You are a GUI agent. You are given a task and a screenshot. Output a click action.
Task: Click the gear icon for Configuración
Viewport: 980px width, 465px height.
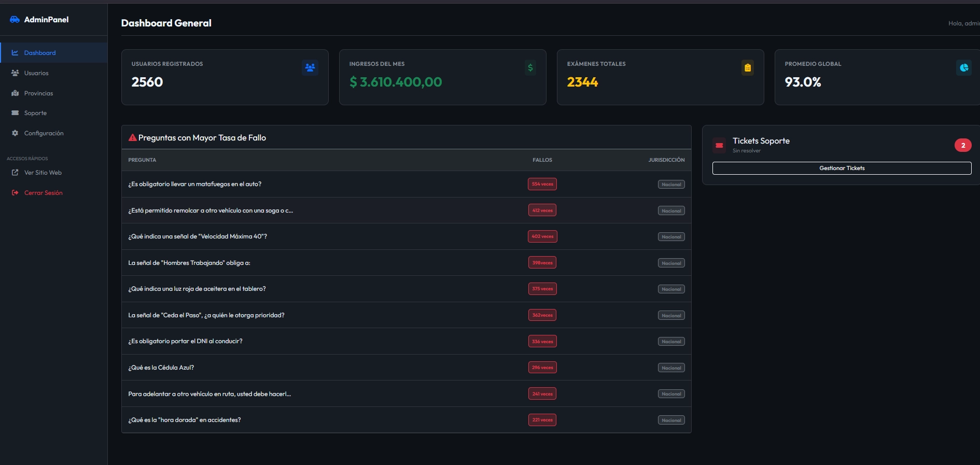click(x=15, y=133)
